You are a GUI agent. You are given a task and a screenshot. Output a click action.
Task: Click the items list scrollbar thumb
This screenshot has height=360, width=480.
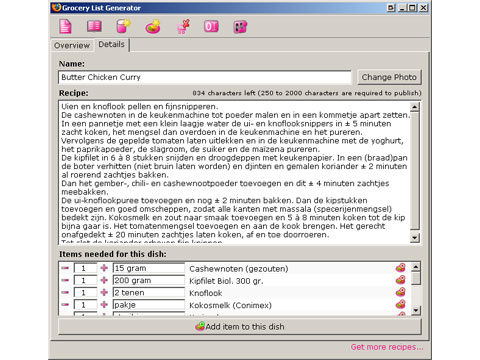coord(416,278)
